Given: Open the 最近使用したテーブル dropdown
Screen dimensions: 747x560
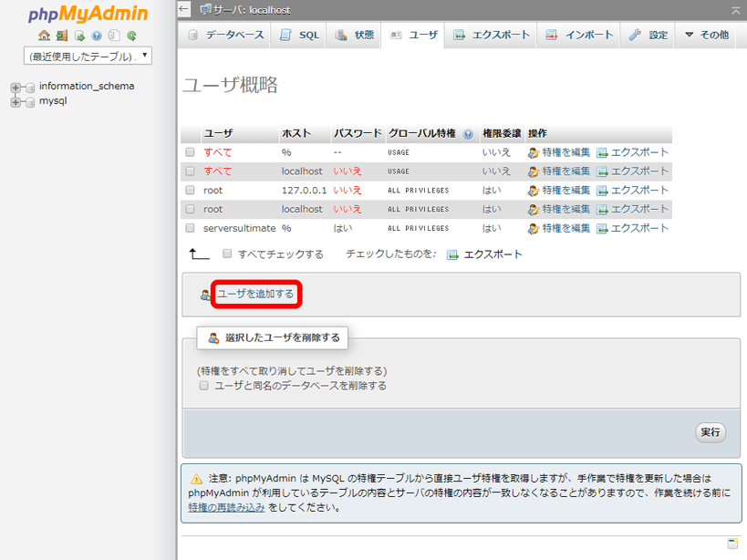Looking at the screenshot, I should coord(88,57).
